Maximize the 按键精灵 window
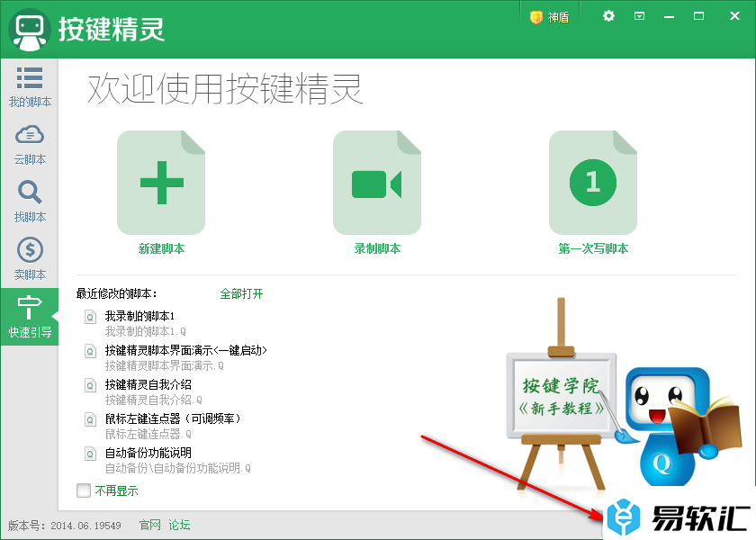The image size is (756, 540). (x=698, y=16)
